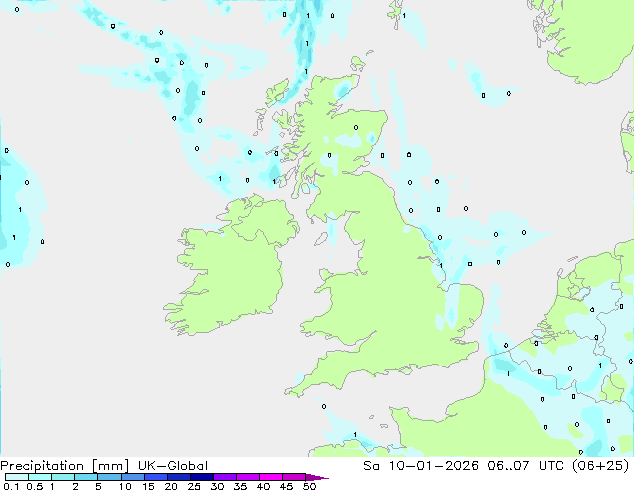Click the 0.5–1 mm legend color swatch
This screenshot has height=490, width=634.
point(40,477)
